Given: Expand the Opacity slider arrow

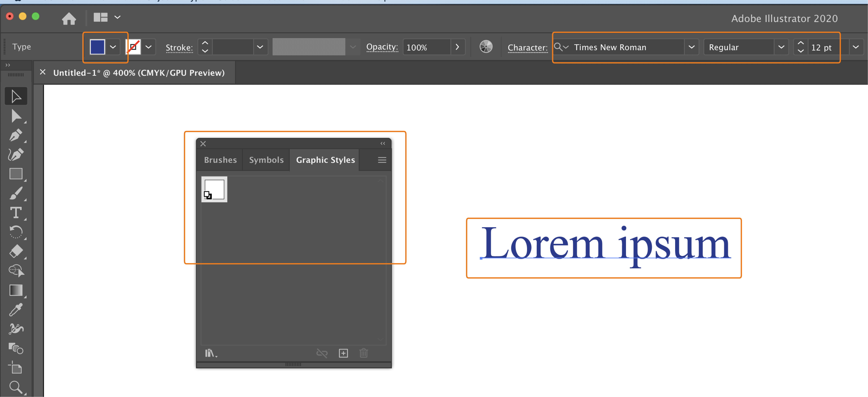Looking at the screenshot, I should coord(457,47).
